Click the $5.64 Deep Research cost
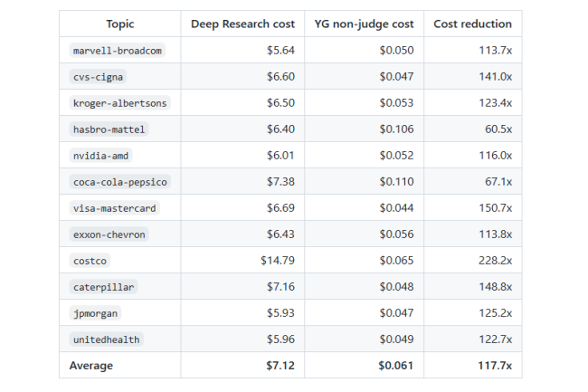This screenshot has height=392, width=588. [x=280, y=51]
